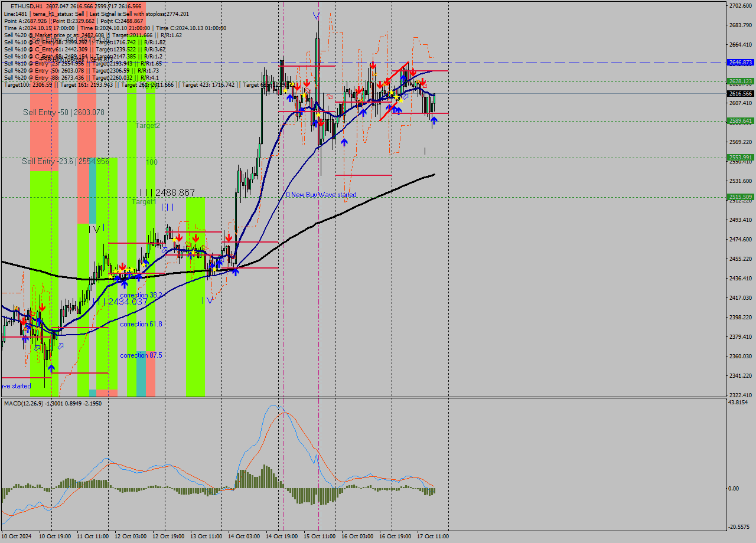
Task: Click the 'Sell %10 @ C_Entry88' line
Action: coord(83,56)
